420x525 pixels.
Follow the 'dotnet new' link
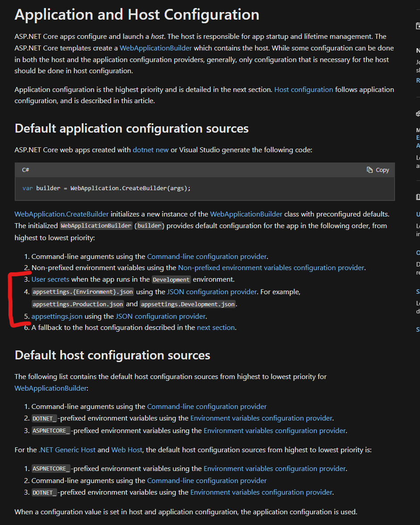coord(150,150)
